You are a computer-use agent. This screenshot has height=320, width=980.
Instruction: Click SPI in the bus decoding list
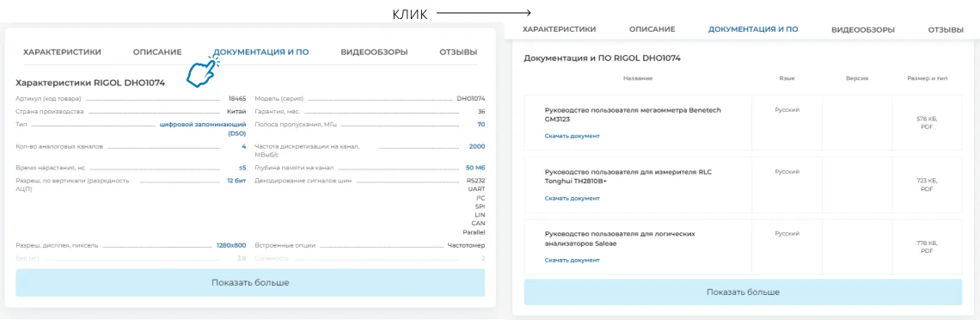point(480,206)
